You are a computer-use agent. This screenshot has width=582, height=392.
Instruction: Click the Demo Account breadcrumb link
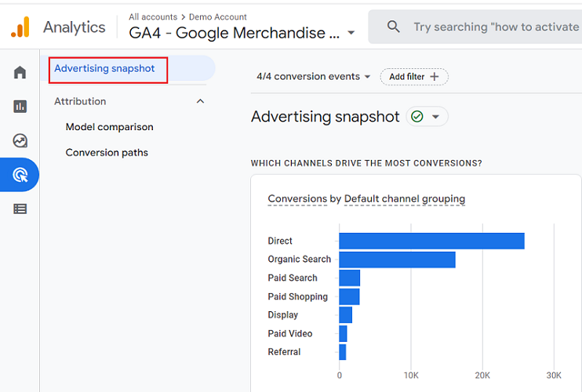pos(218,17)
